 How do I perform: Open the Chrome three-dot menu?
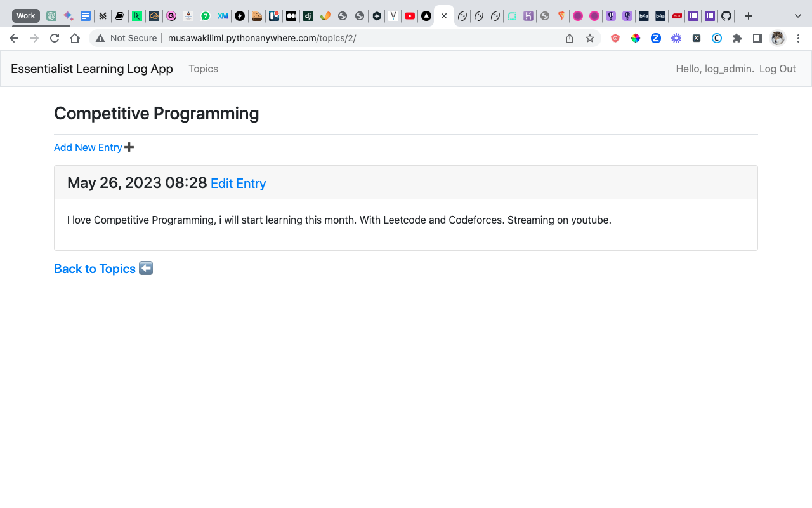[798, 38]
